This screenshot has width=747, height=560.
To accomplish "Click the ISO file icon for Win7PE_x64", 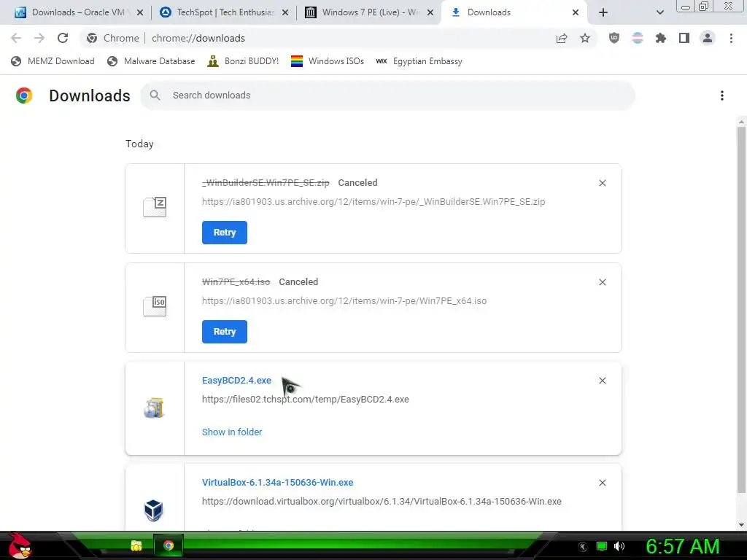I will pyautogui.click(x=155, y=306).
